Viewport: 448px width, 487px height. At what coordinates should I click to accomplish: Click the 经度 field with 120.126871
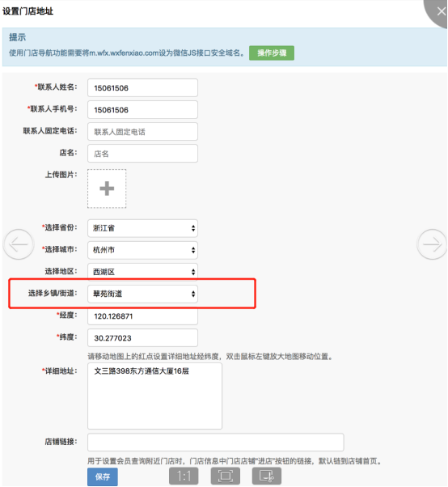tap(142, 316)
